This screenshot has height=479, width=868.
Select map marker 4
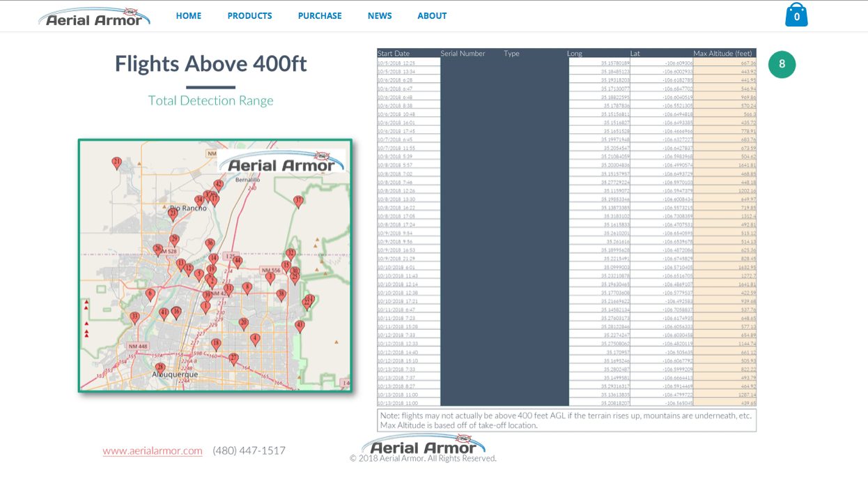(255, 340)
